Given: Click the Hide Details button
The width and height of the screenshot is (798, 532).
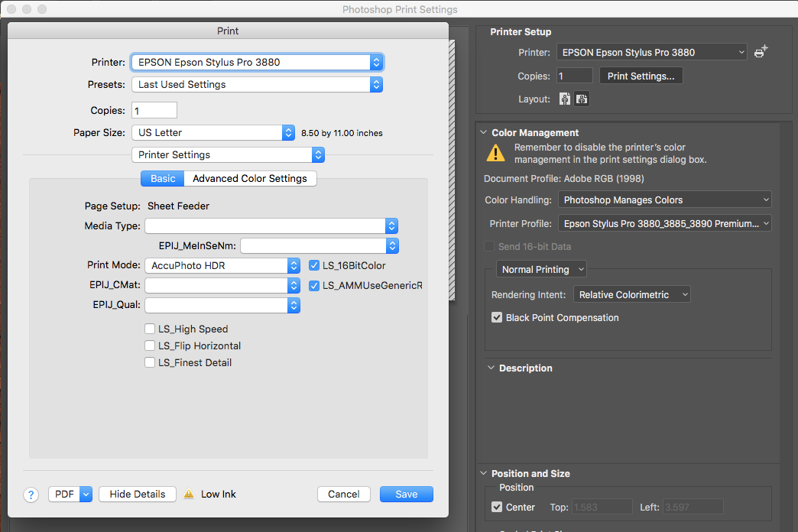Looking at the screenshot, I should [138, 494].
